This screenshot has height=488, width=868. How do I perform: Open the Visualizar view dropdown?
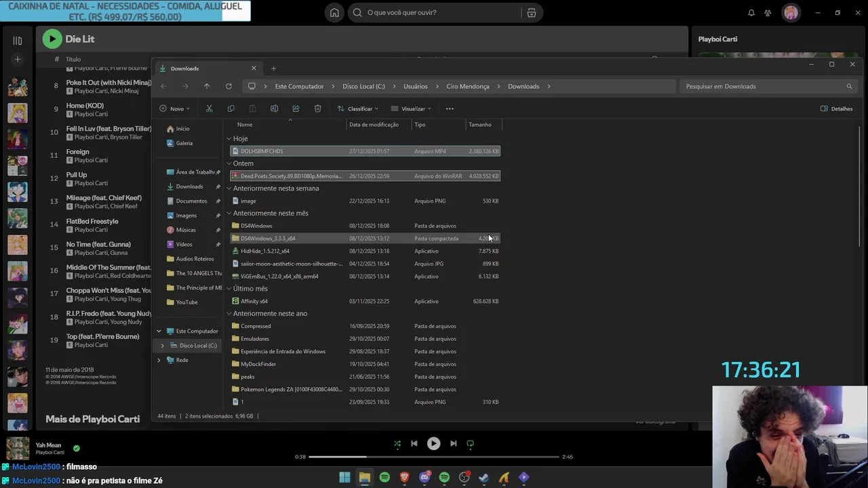pyautogui.click(x=412, y=108)
